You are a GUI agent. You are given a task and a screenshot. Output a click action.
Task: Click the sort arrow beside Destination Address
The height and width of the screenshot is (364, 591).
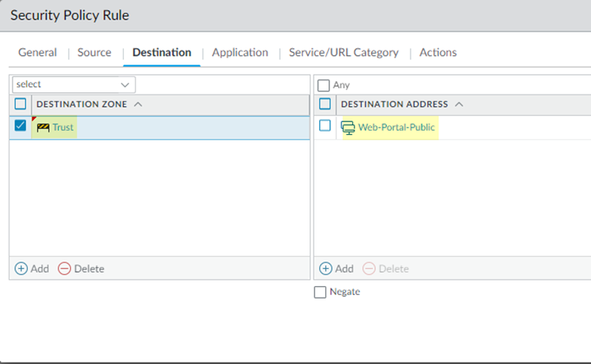tap(459, 104)
